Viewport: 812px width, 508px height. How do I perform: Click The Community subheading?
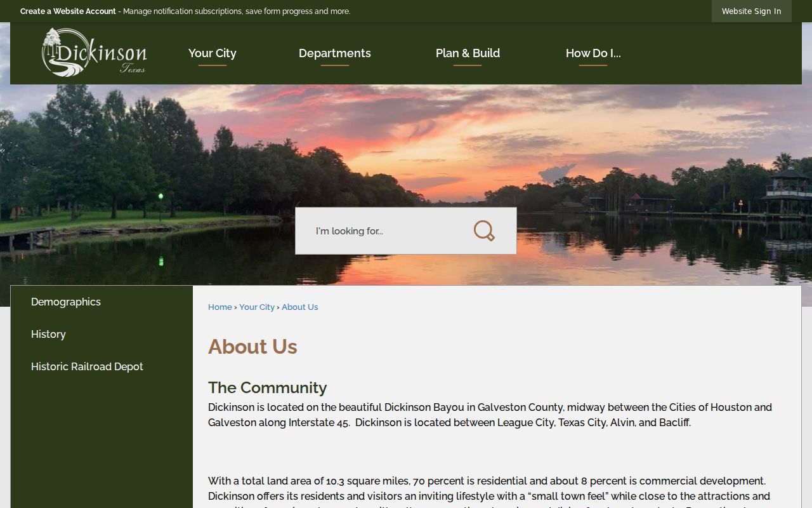(x=268, y=387)
